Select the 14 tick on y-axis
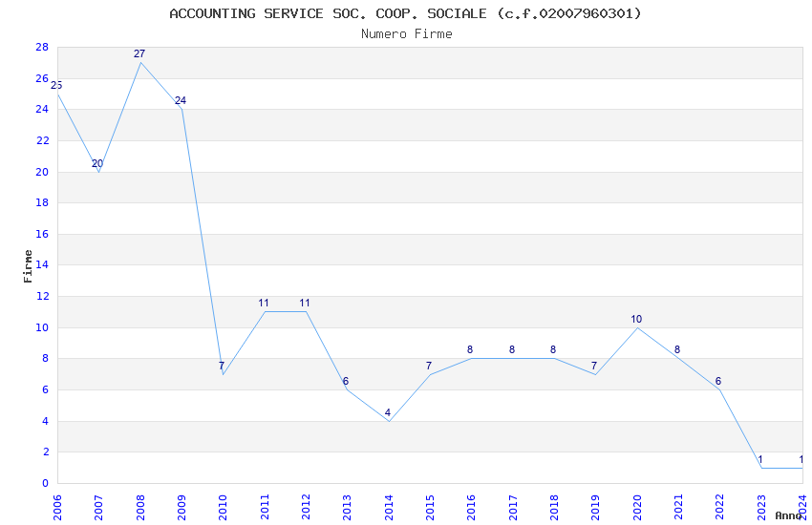Screen dimensions: 812x525 pos(42,264)
